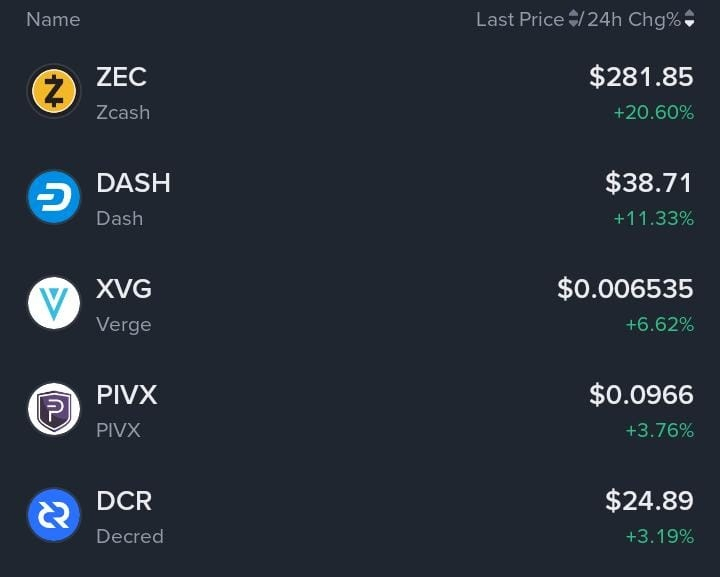Click the Dash coin logo

tap(53, 197)
